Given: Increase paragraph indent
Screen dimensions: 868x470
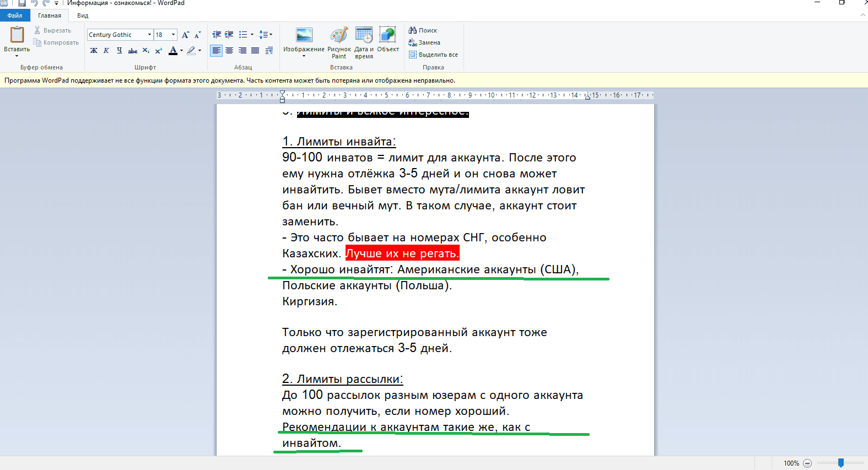Looking at the screenshot, I should click(229, 35).
